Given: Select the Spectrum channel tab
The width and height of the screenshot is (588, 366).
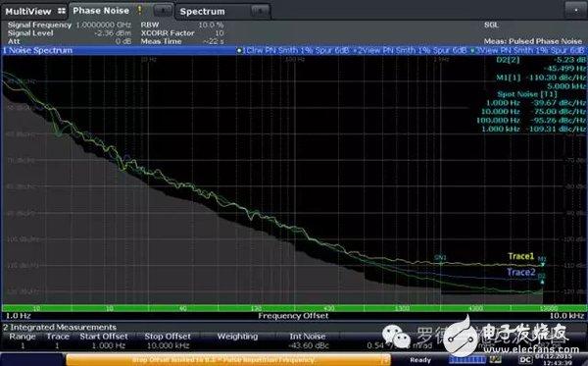Looking at the screenshot, I should click(x=202, y=12).
